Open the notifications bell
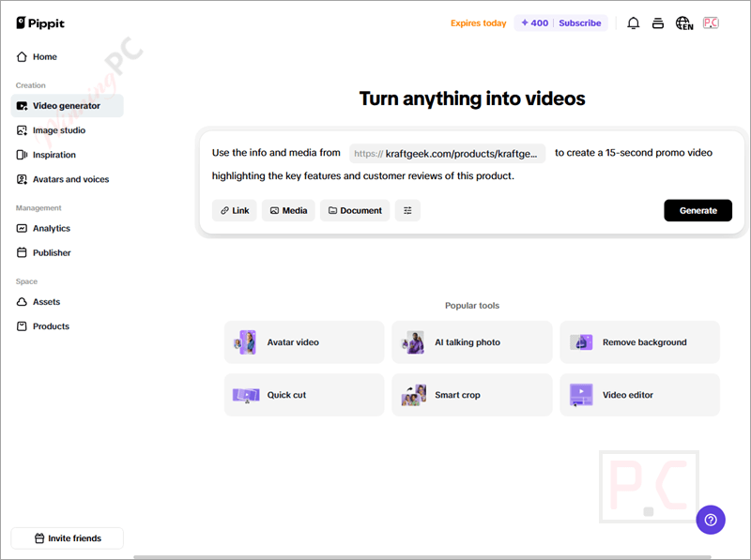The height and width of the screenshot is (560, 751). pos(633,23)
